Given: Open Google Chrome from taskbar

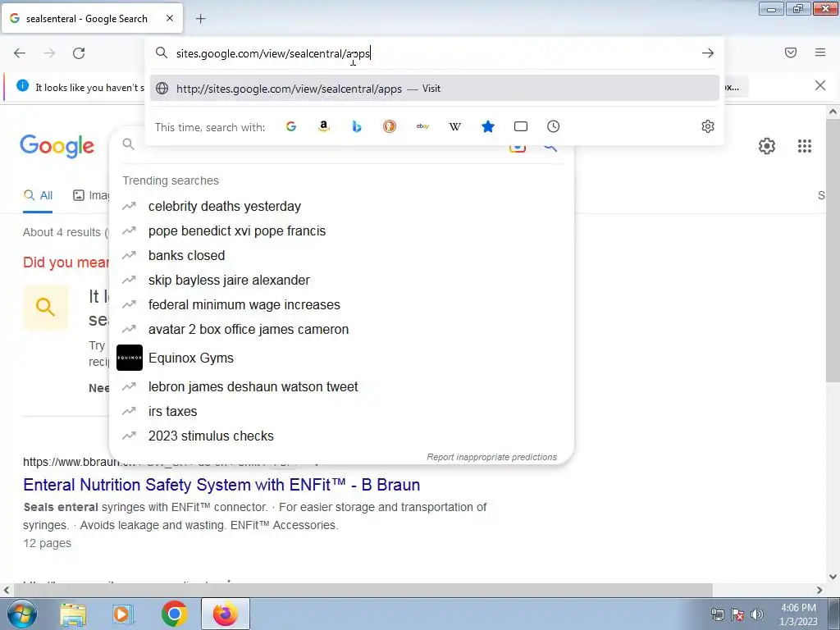Looking at the screenshot, I should (x=174, y=614).
